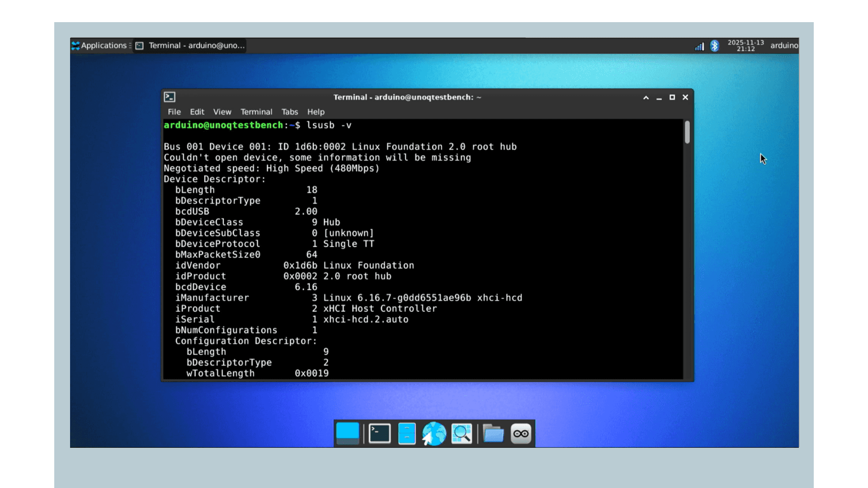This screenshot has width=868, height=488.
Task: Launch Arduino IDE from the dock
Action: pyautogui.click(x=521, y=433)
